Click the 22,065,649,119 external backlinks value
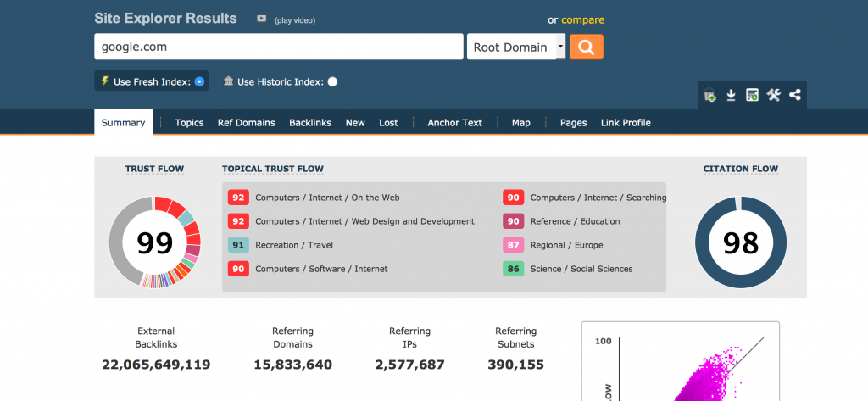868x401 pixels. click(156, 365)
